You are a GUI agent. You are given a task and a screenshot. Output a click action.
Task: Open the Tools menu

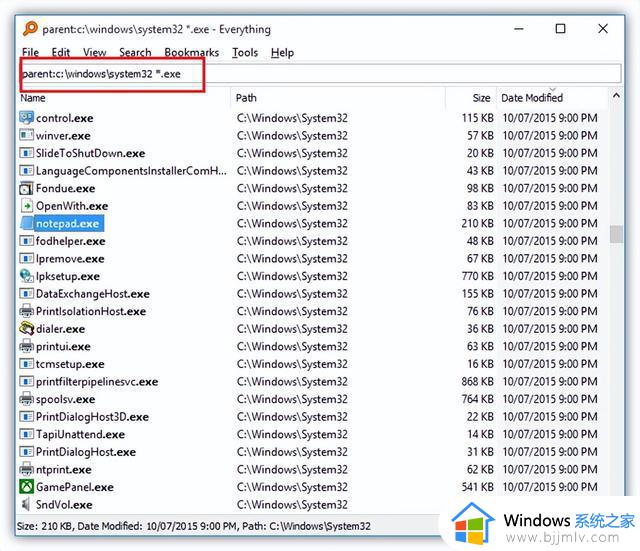tap(245, 52)
